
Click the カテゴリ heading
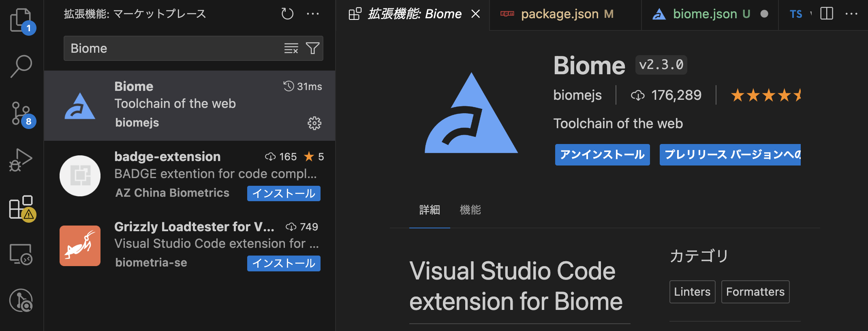click(x=699, y=256)
